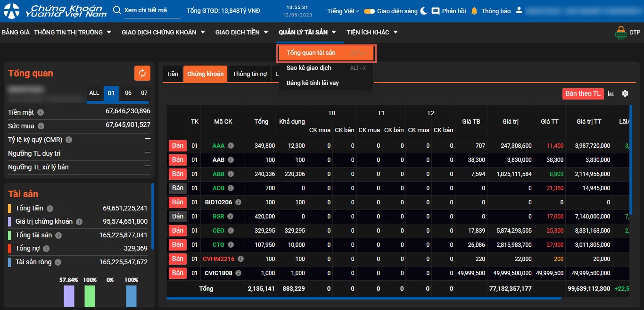Switch to the Thông tin nợ tab
The height and width of the screenshot is (310, 644).
[x=249, y=74]
